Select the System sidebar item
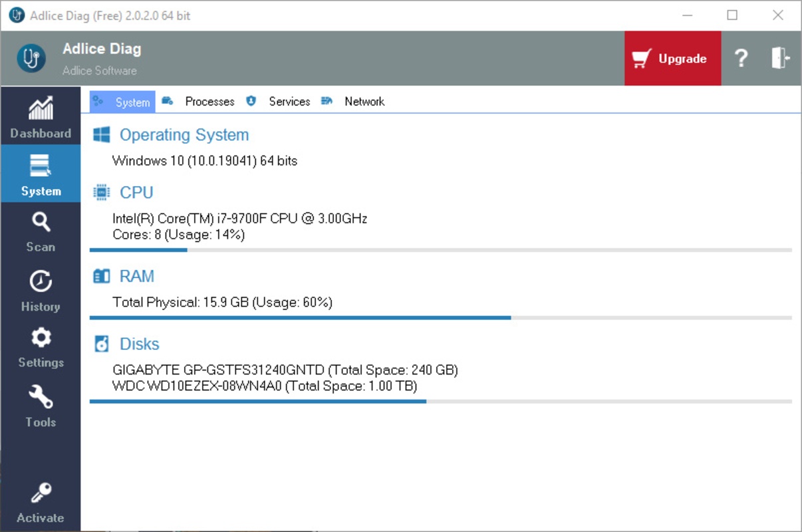This screenshot has width=802, height=532. pos(41,174)
